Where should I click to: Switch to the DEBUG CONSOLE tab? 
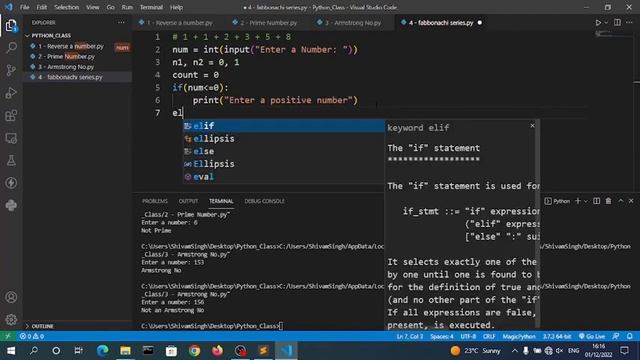coord(264,201)
